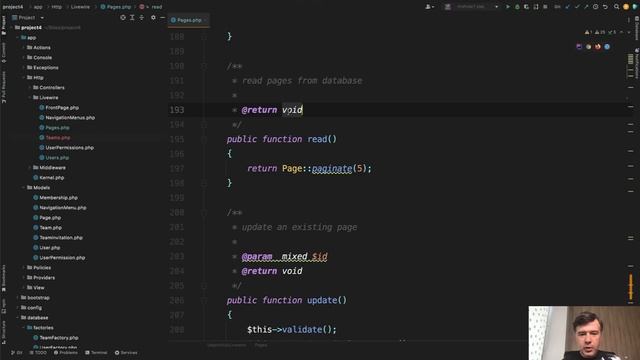Click the orange IDE updates avatar icon
The image size is (640, 360).
point(626,7)
